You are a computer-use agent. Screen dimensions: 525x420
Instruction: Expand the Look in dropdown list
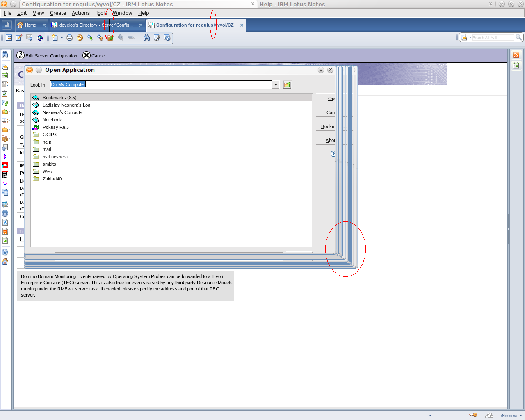coord(276,85)
